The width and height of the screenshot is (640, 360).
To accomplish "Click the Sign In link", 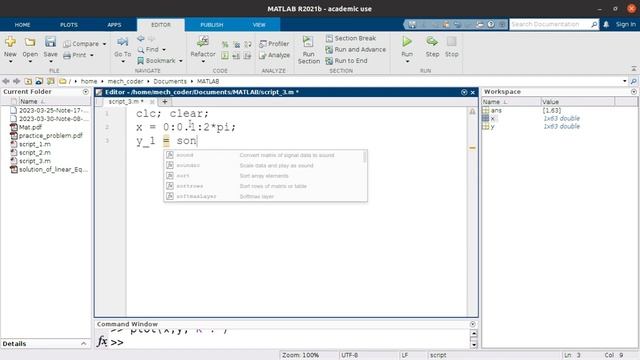I will [x=626, y=24].
